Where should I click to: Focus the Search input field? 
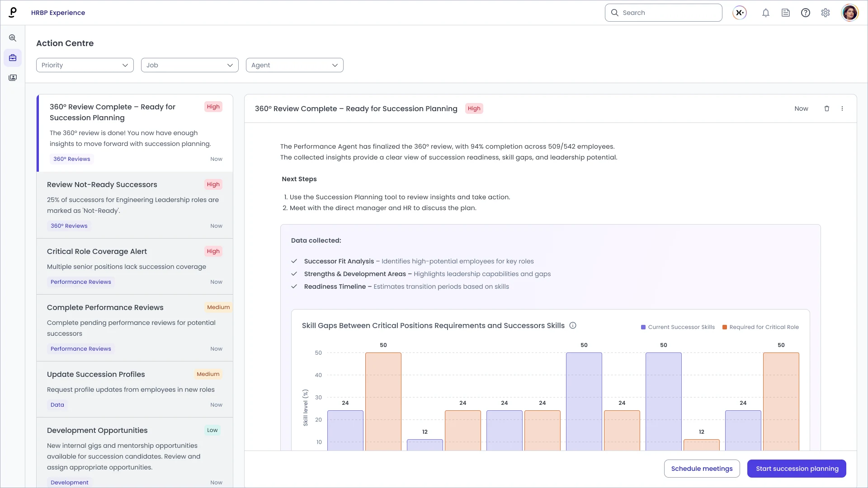click(664, 13)
